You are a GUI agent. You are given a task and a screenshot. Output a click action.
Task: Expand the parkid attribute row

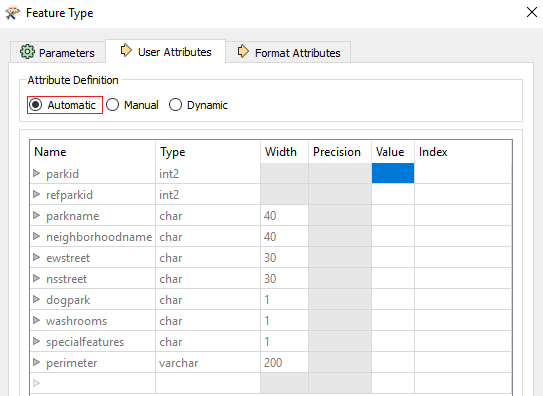pyautogui.click(x=36, y=173)
